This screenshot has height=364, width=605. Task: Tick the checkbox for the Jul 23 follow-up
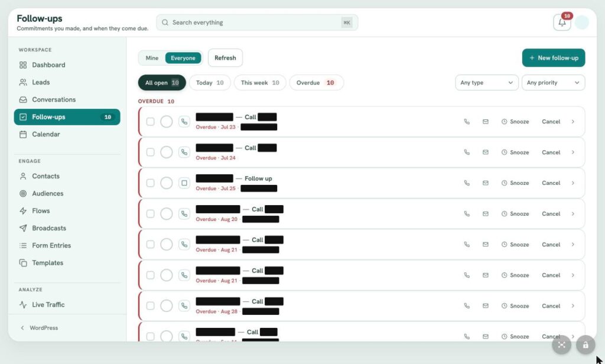[x=150, y=122]
